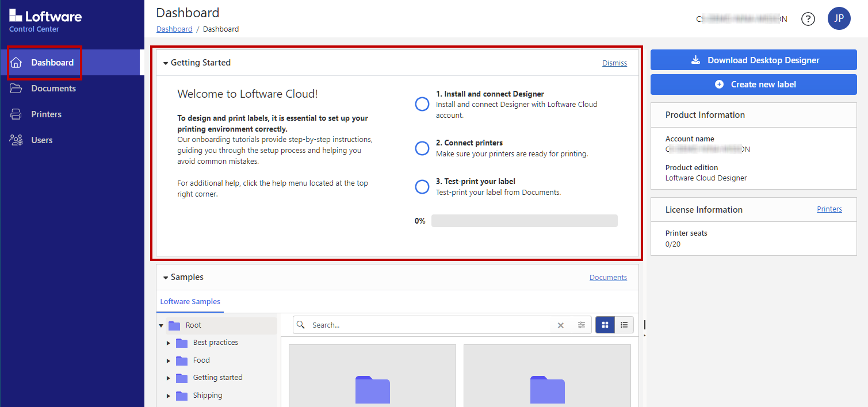This screenshot has width=868, height=407.
Task: Select the Connect printers step circle
Action: coord(422,148)
